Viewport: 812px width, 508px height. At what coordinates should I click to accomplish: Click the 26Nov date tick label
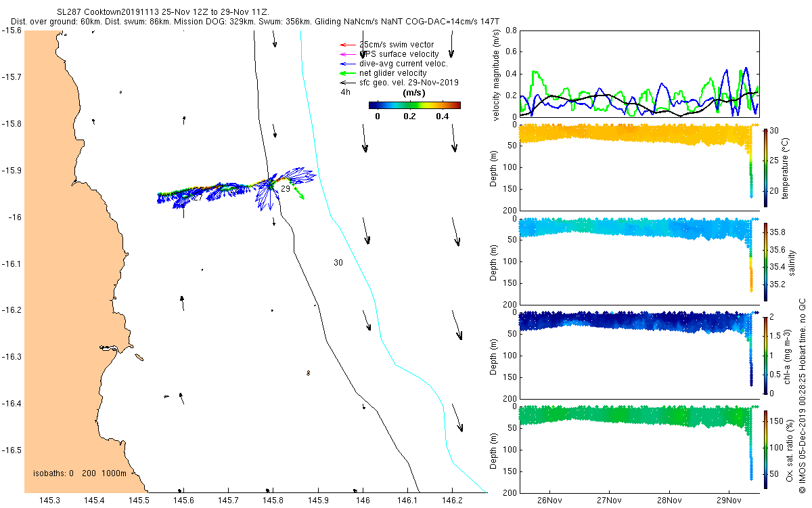tap(549, 502)
